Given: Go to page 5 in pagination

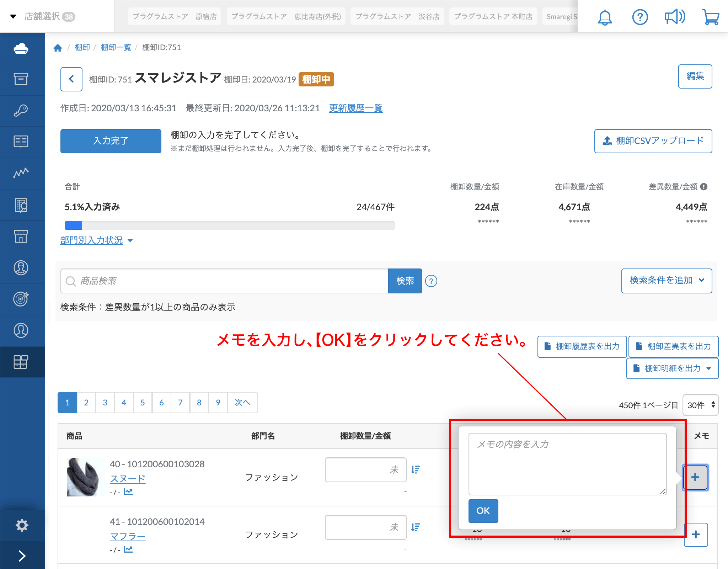Looking at the screenshot, I should click(x=143, y=403).
